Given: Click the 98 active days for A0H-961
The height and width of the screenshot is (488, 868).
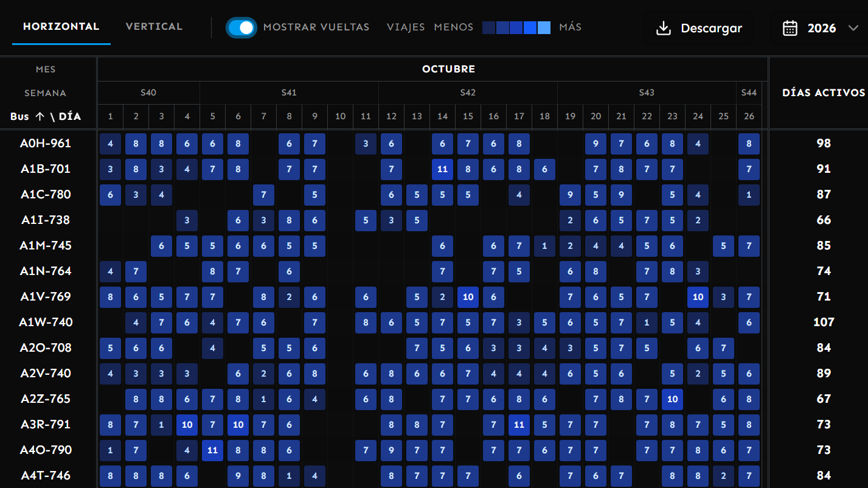Looking at the screenshot, I should (824, 144).
